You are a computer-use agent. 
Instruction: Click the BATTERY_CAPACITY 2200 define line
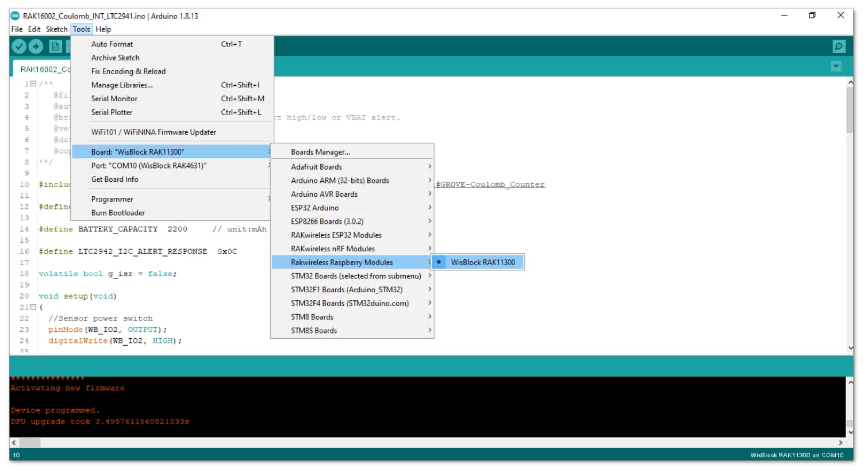(152, 229)
